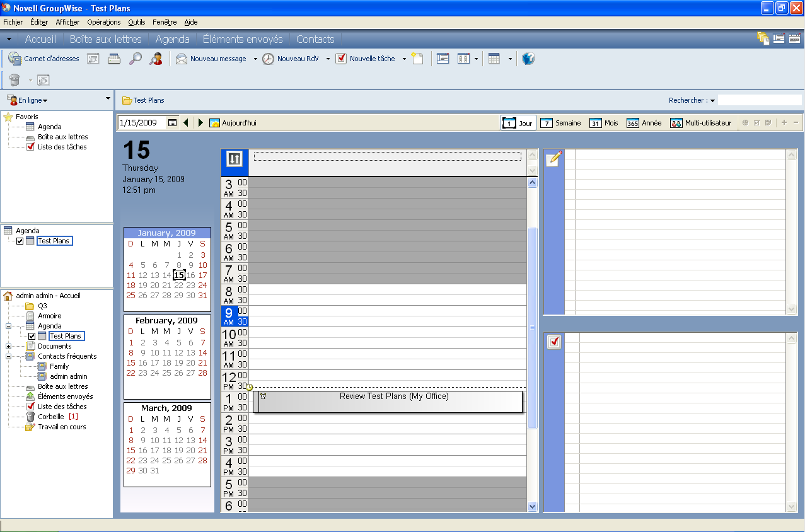Collapse the Contacts fréquents tree node
Viewport: 805px width, 532px height.
(8, 356)
